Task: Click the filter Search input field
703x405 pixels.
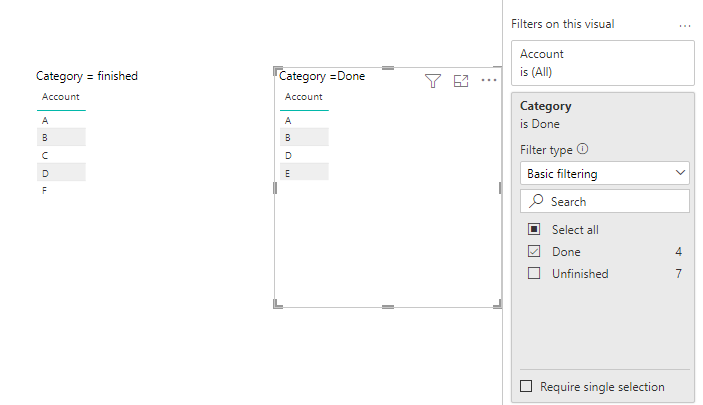Action: [x=604, y=201]
